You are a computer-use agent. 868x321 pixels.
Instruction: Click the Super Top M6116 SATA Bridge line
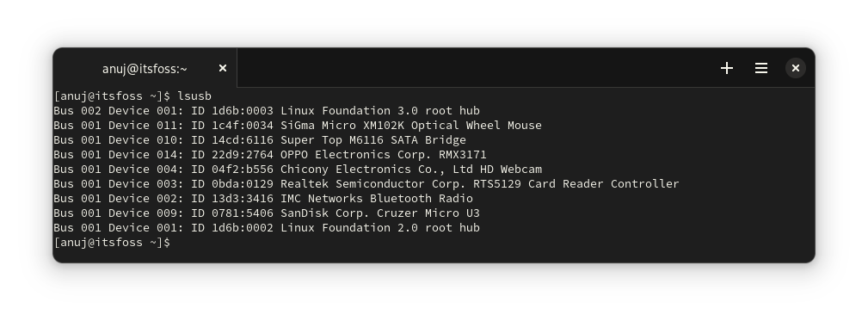pyautogui.click(x=260, y=140)
